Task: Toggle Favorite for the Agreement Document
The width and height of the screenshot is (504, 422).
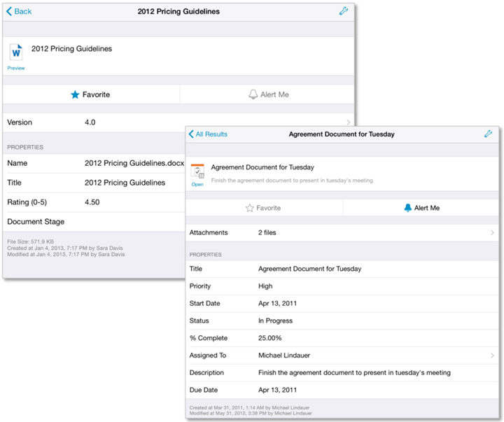Action: tap(264, 208)
